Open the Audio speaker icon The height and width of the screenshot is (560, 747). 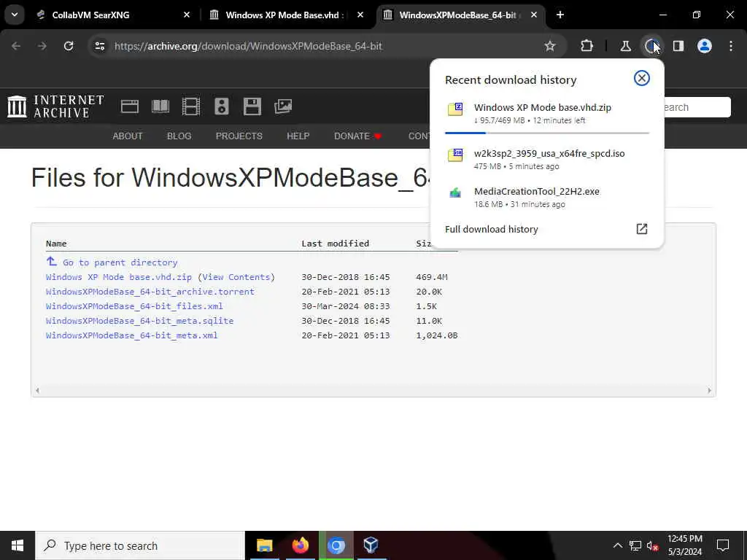pos(222,106)
